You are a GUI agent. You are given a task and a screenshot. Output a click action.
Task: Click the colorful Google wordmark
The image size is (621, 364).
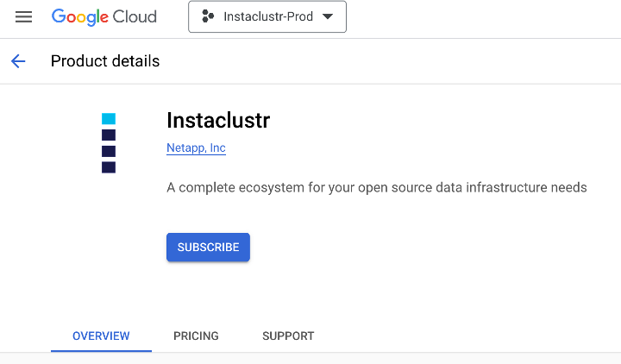click(79, 17)
